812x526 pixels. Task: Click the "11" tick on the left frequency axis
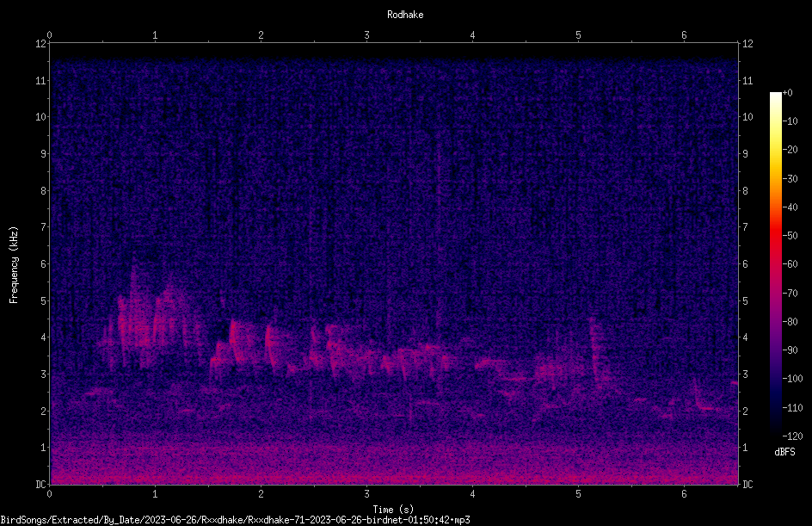click(40, 80)
